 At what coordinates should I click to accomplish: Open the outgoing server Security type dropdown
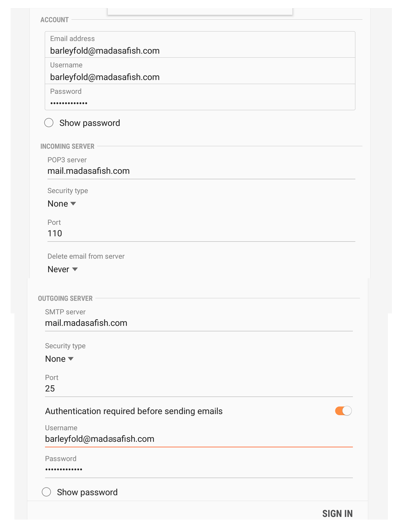pyautogui.click(x=59, y=359)
